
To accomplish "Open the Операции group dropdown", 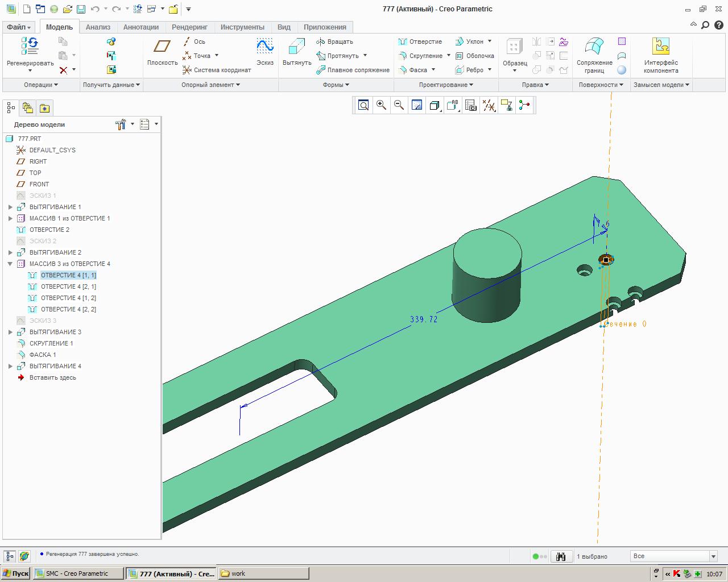I will point(41,85).
